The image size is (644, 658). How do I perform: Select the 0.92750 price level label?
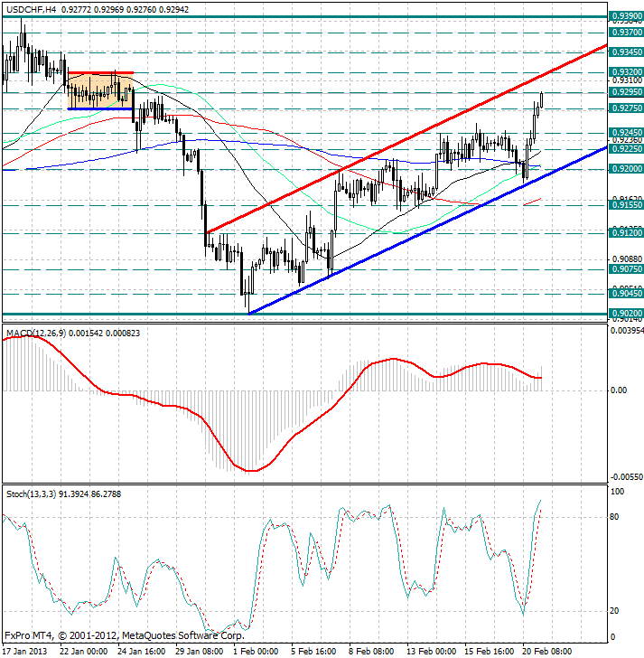click(627, 108)
